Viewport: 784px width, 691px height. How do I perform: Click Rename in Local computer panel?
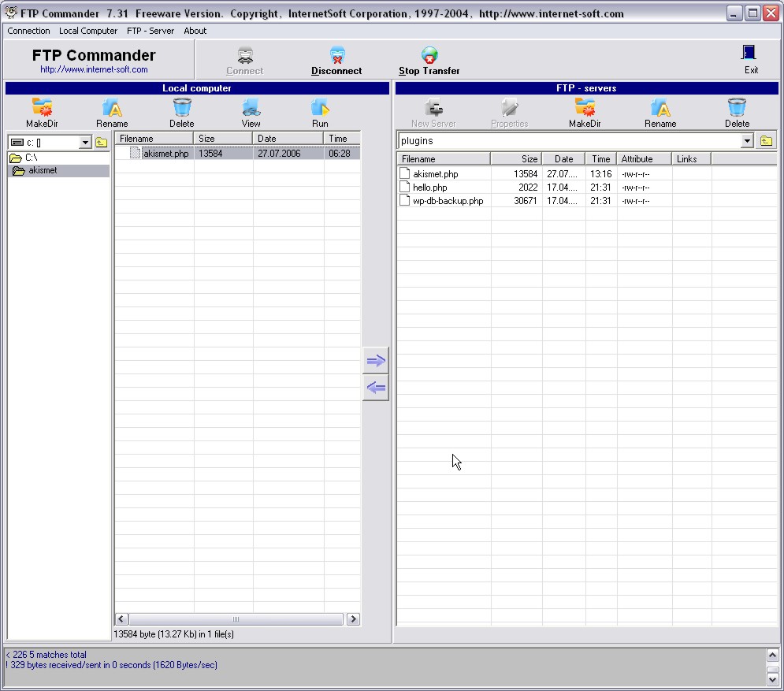112,113
